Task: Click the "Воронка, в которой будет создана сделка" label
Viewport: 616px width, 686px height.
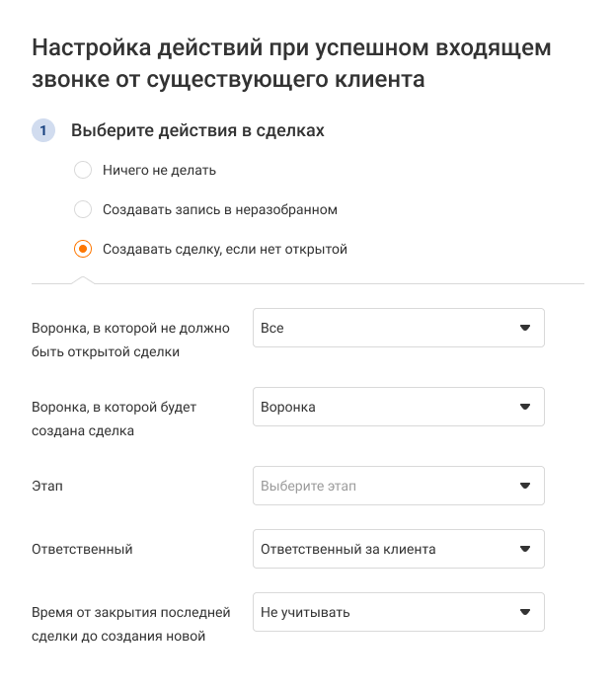Action: [114, 419]
